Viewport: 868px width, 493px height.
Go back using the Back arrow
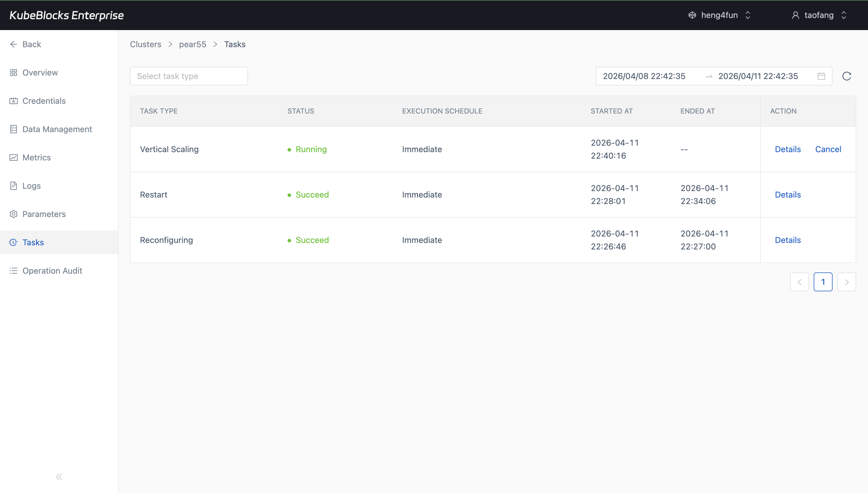click(14, 44)
